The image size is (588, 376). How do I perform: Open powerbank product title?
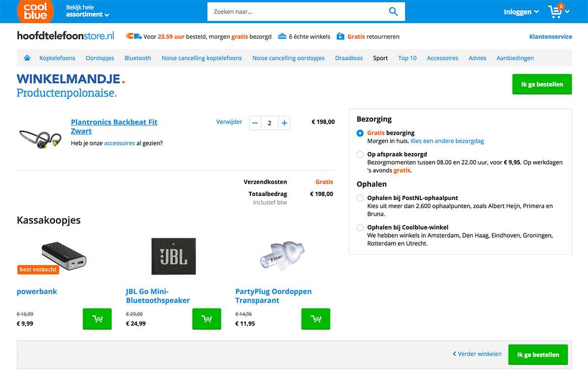[37, 291]
